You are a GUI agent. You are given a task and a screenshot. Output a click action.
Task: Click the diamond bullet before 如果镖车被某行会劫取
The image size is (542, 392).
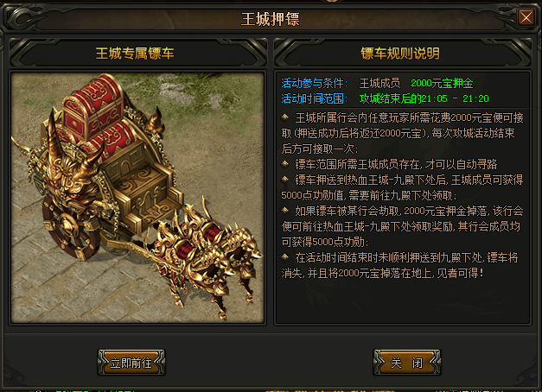click(284, 211)
